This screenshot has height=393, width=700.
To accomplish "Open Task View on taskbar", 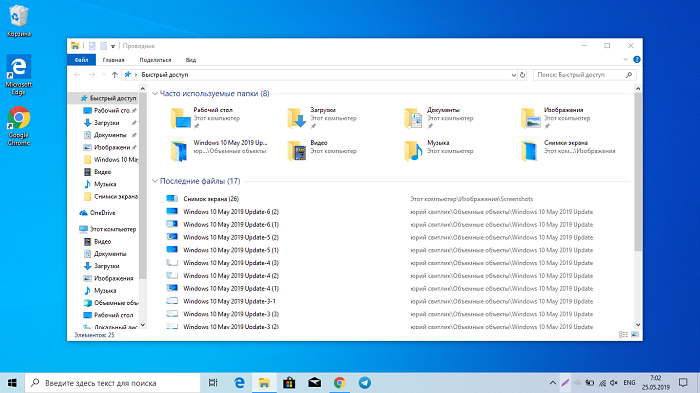I will [x=213, y=383].
